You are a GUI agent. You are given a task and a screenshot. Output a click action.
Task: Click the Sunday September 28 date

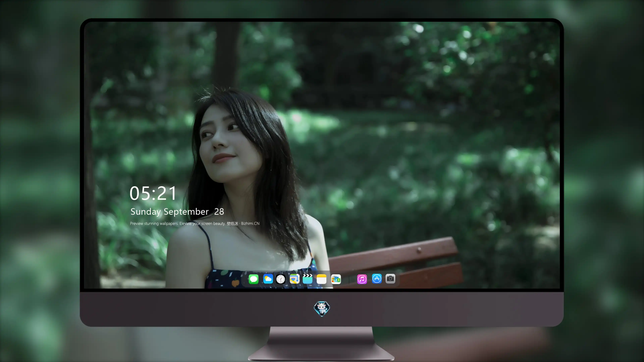click(177, 212)
